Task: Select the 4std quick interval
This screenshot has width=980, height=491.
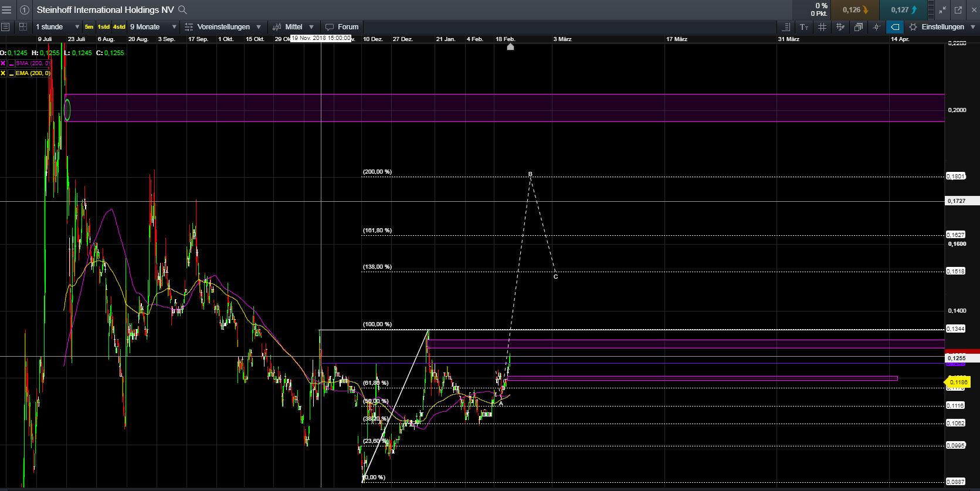Action: [x=119, y=27]
